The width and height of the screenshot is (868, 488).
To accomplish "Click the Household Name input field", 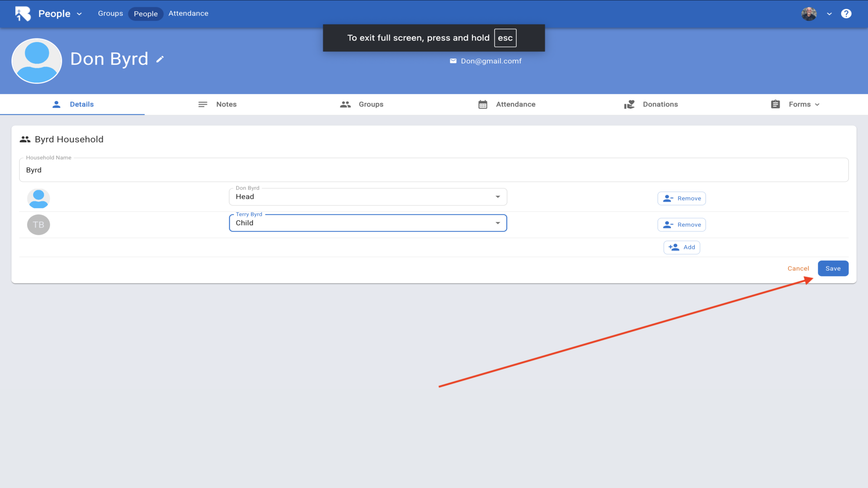I will (x=433, y=170).
